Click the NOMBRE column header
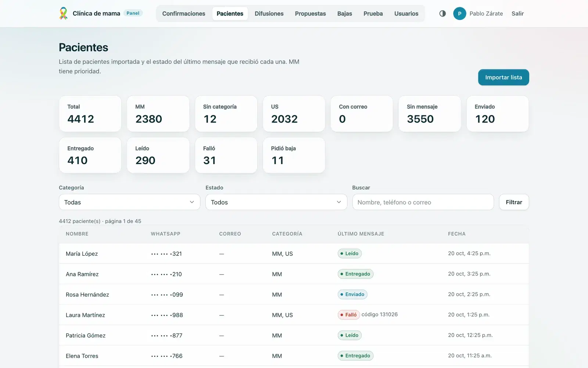Screen dimensions: 588x368 [77, 234]
